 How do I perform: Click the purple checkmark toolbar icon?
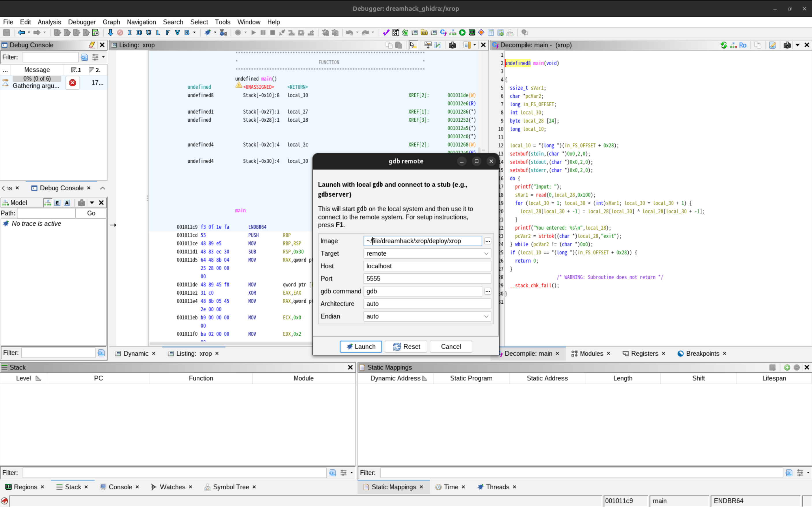pyautogui.click(x=386, y=33)
